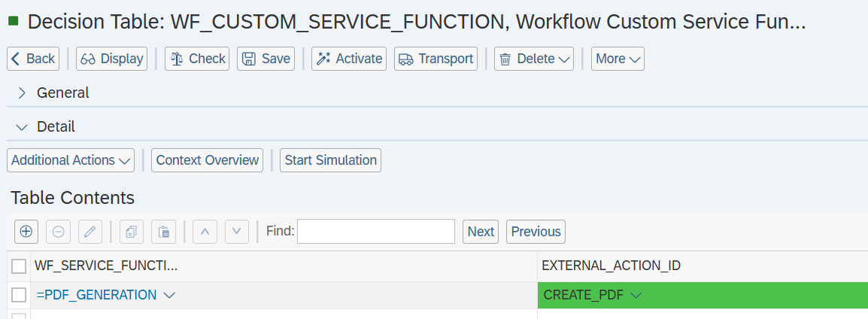Click the Start Simulation button
The image size is (868, 319).
pos(330,160)
